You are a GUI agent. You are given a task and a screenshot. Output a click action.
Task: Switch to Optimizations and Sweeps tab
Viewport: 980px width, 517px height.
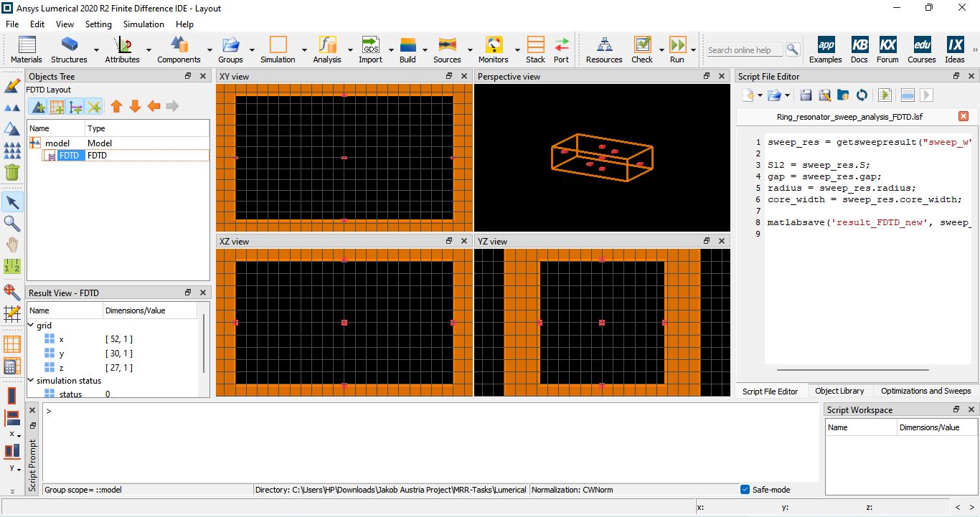point(925,391)
